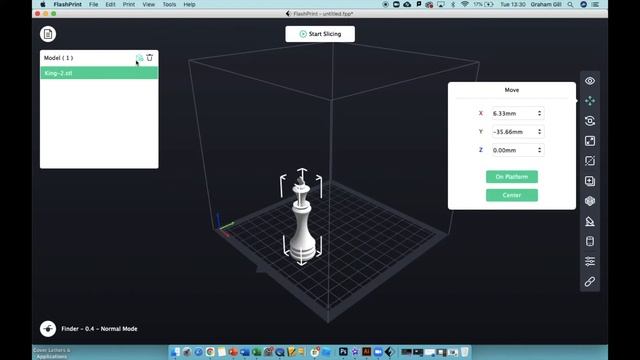Open the Edit menu
Viewport: 640px width, 360px height.
point(110,4)
